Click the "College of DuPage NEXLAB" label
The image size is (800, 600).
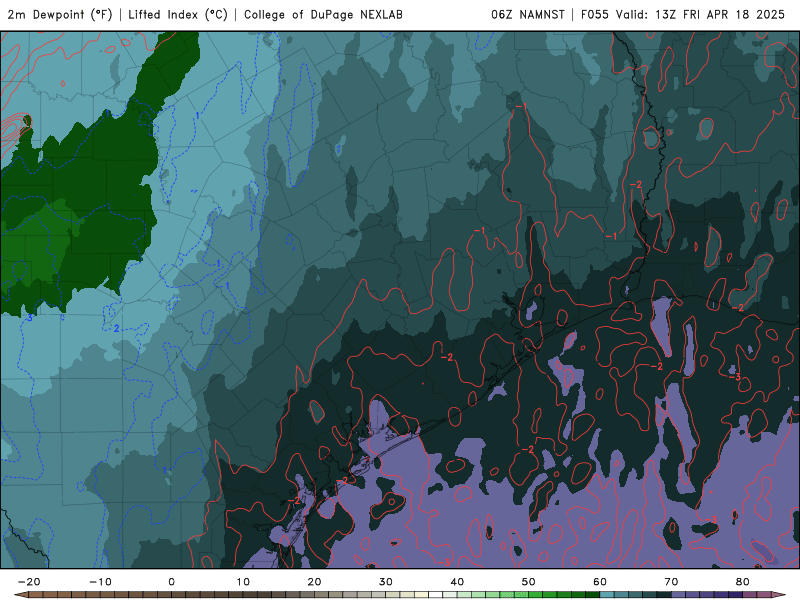[x=323, y=14]
